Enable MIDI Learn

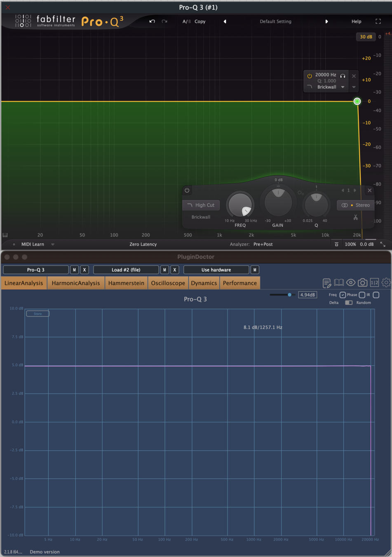33,244
